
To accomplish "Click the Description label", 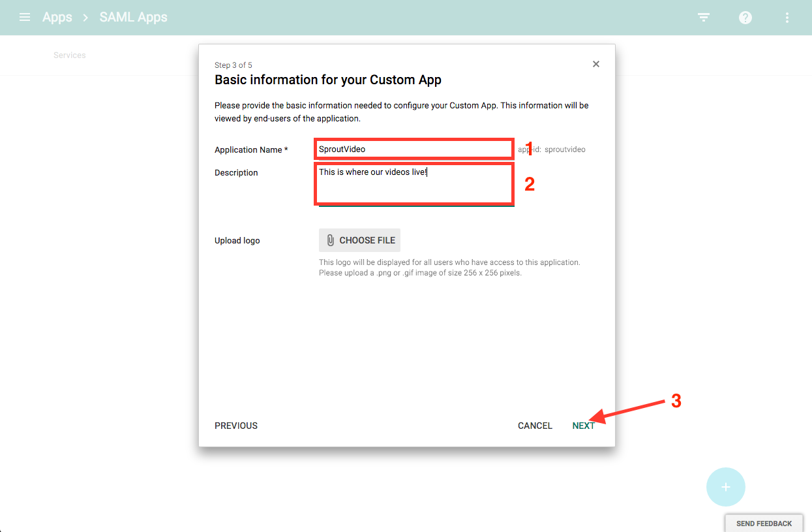I will tap(236, 173).
